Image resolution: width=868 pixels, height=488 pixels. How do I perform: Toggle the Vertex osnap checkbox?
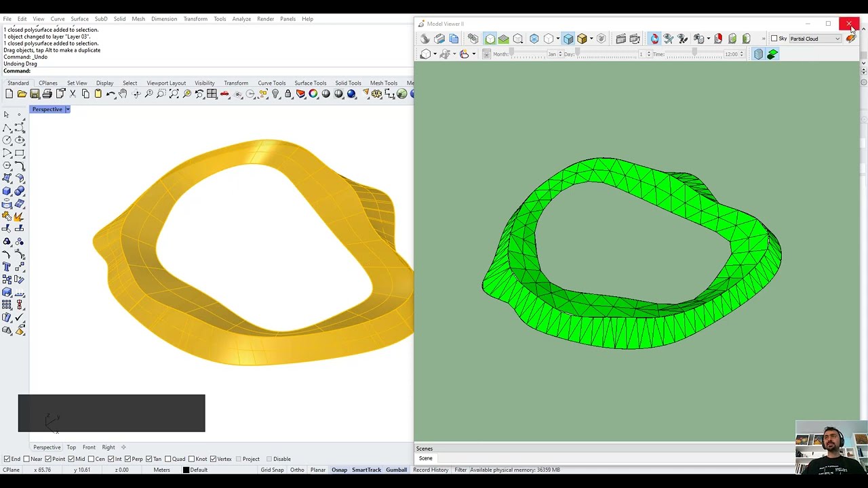click(213, 459)
